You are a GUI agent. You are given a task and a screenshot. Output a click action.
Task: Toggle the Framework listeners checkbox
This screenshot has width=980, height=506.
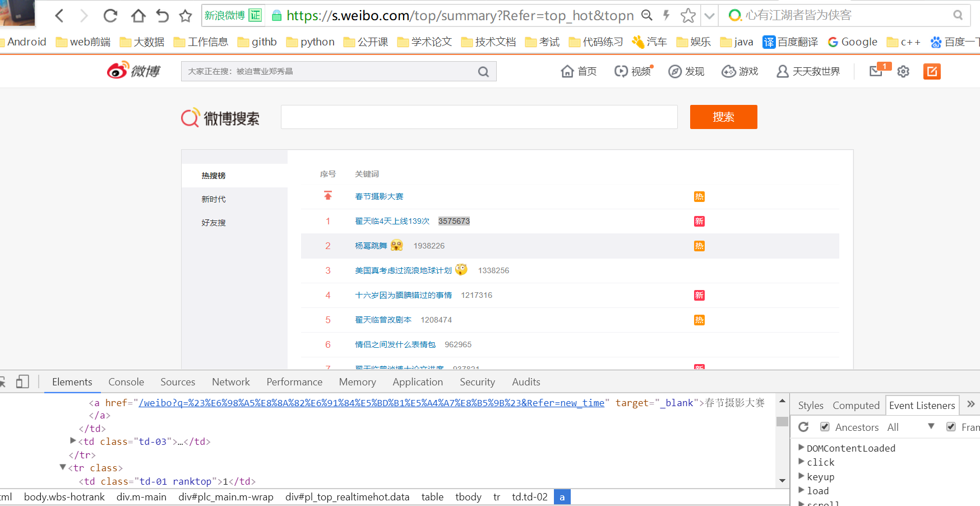pyautogui.click(x=951, y=427)
